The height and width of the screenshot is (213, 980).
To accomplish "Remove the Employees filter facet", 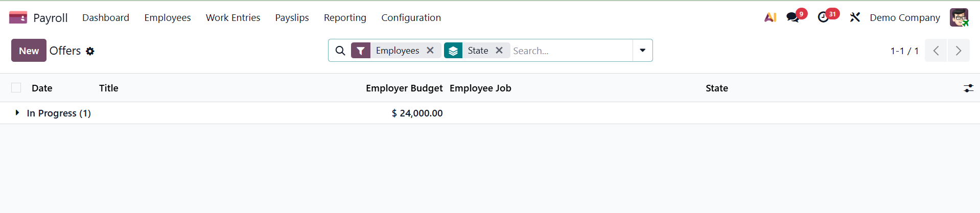I will [x=430, y=51].
